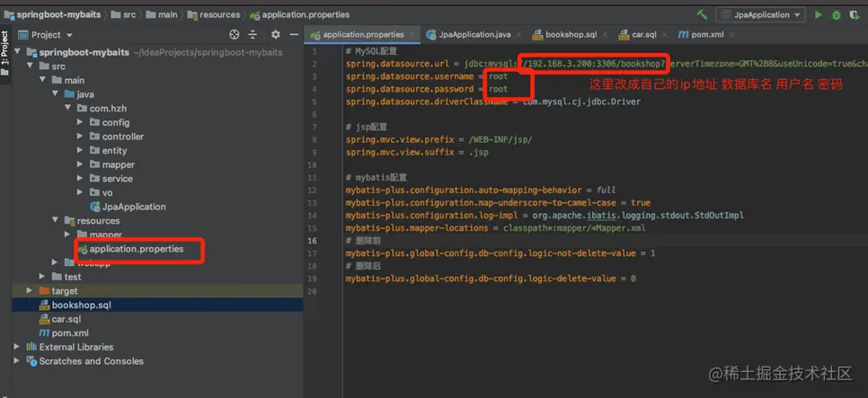Close the bookshop.sql tab

coord(605,35)
